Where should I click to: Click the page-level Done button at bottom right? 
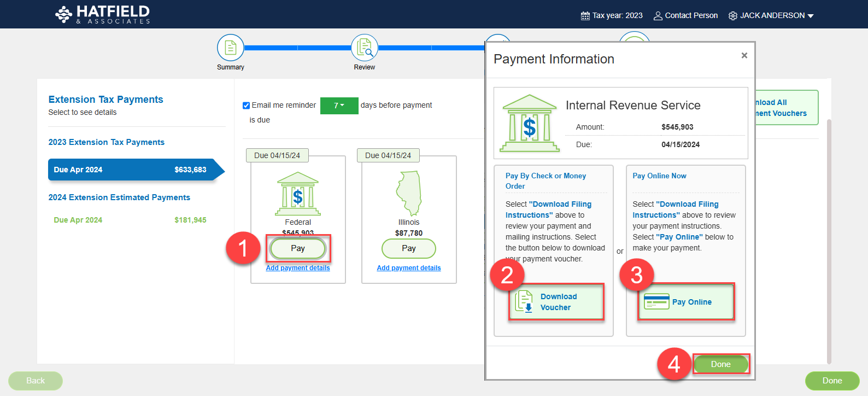(832, 381)
